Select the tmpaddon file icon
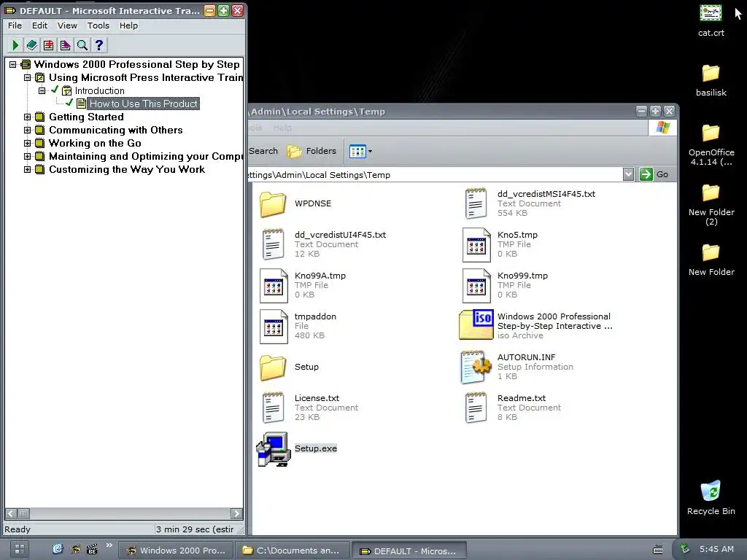 point(274,327)
